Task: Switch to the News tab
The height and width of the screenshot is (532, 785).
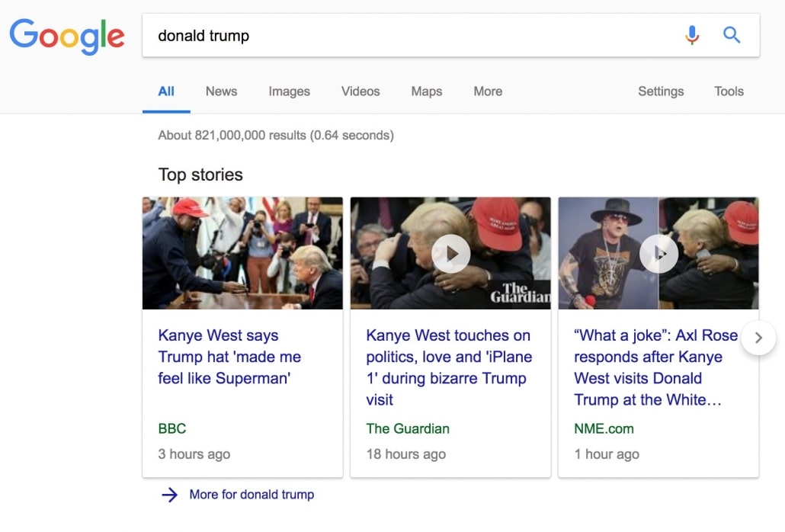Action: (221, 91)
